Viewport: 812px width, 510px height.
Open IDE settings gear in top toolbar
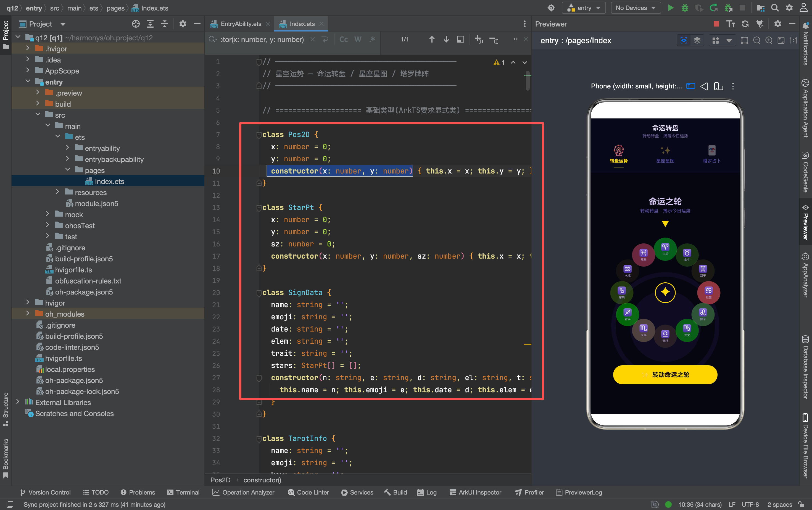(789, 8)
